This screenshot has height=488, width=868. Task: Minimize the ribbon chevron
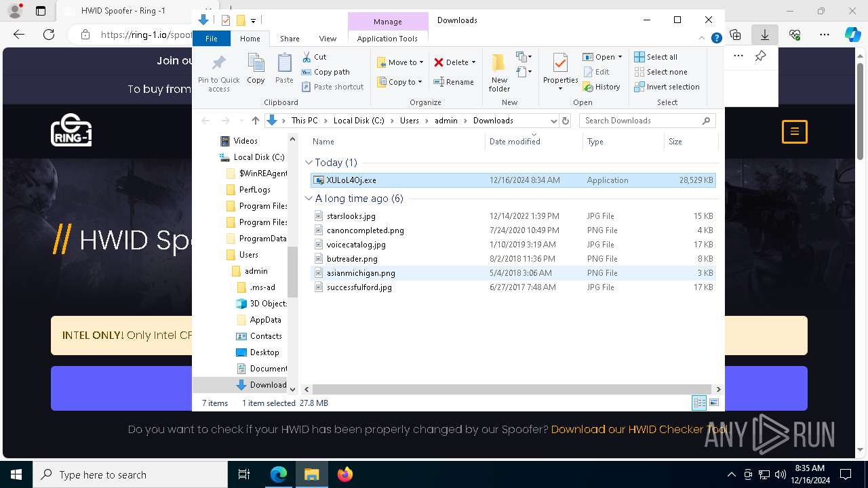[x=703, y=39]
